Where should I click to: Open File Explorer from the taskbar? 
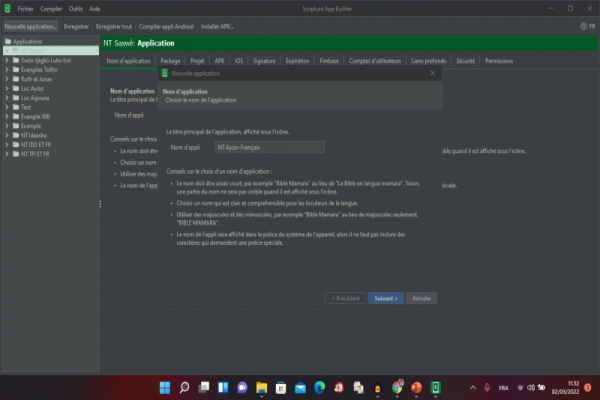tap(262, 387)
